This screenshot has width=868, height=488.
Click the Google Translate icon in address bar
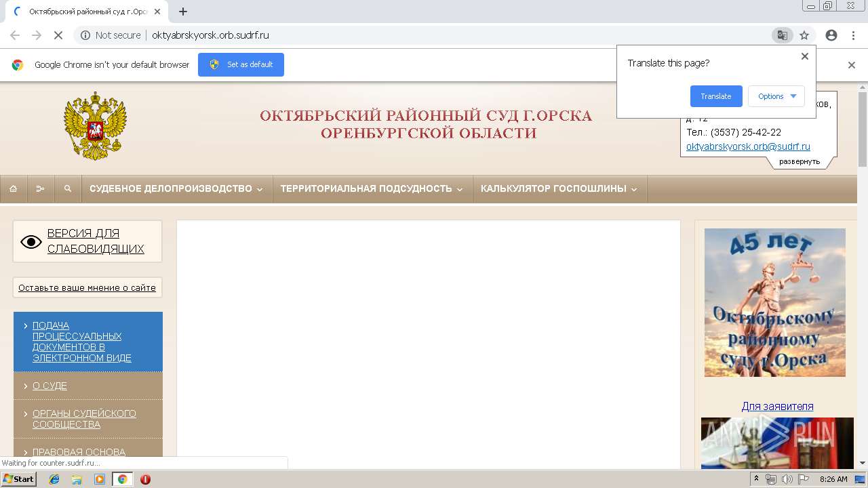pos(783,35)
